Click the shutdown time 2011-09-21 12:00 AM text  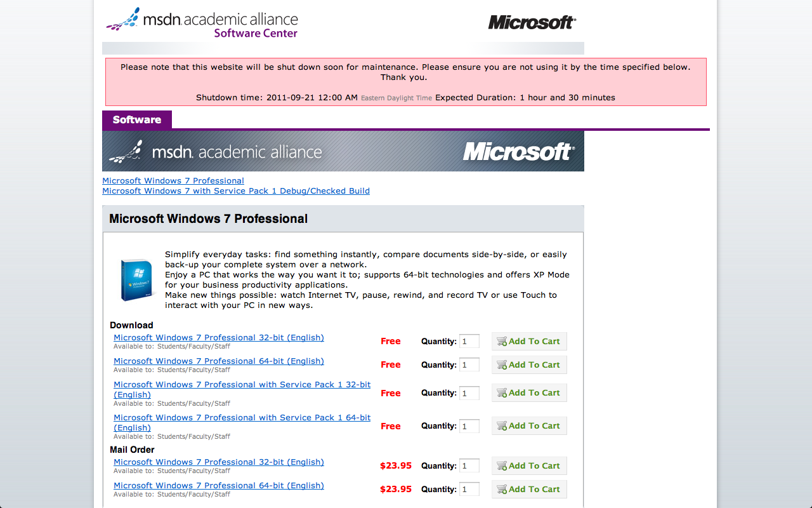click(x=277, y=98)
